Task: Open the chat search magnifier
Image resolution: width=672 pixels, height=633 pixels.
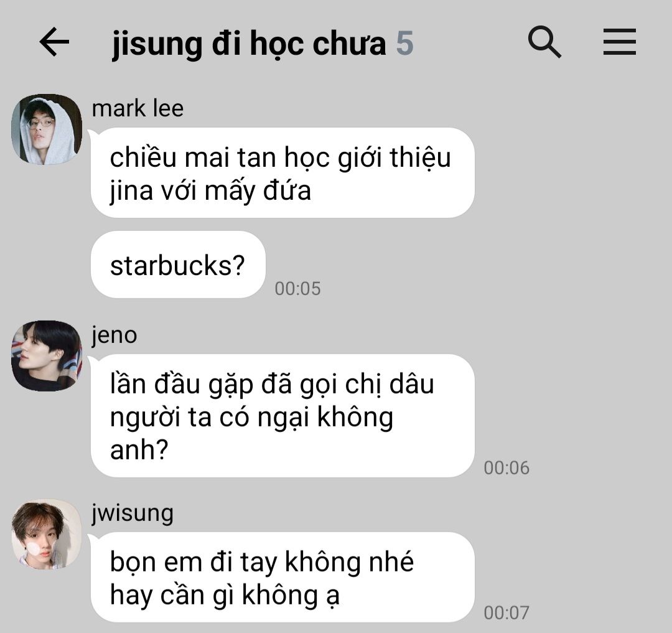Action: [544, 42]
